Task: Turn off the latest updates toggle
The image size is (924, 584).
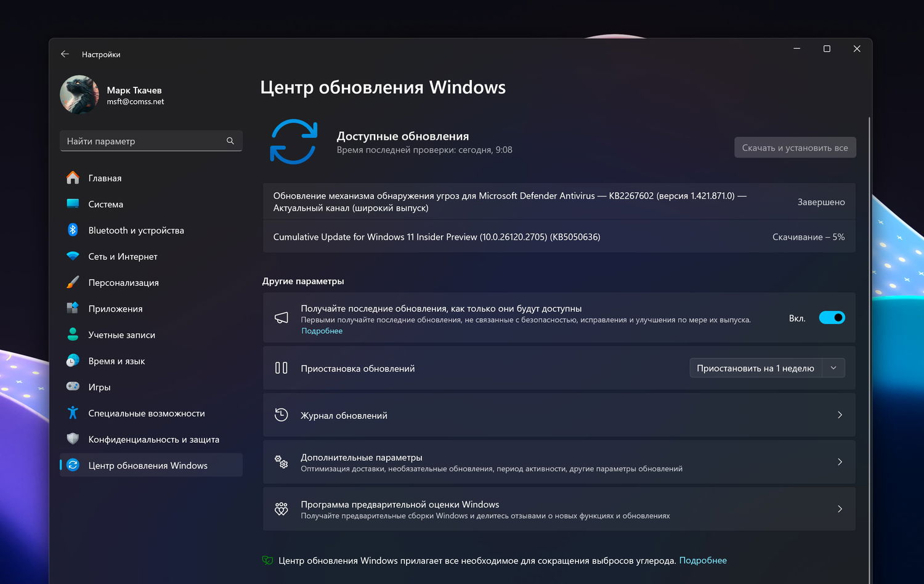Action: click(832, 318)
